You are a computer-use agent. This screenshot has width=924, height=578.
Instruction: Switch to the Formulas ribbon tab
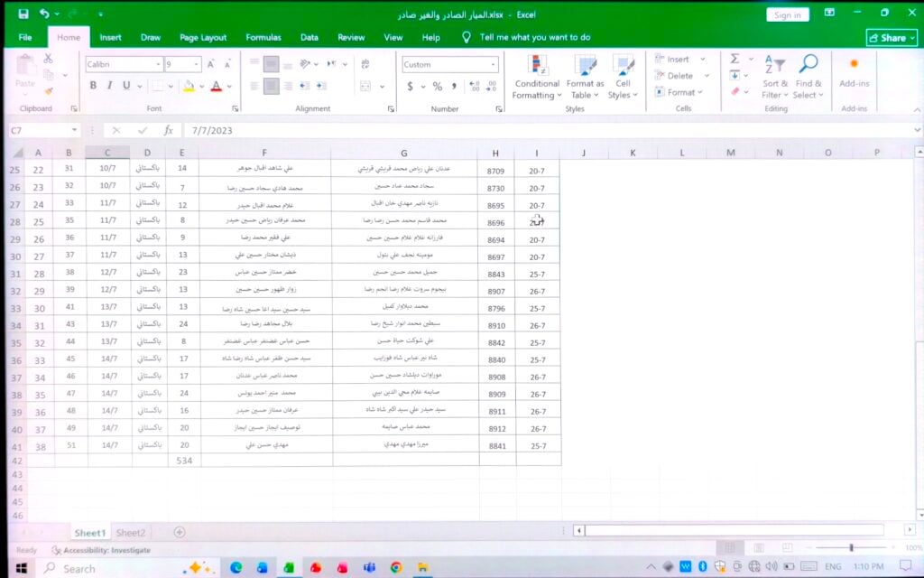click(x=263, y=37)
